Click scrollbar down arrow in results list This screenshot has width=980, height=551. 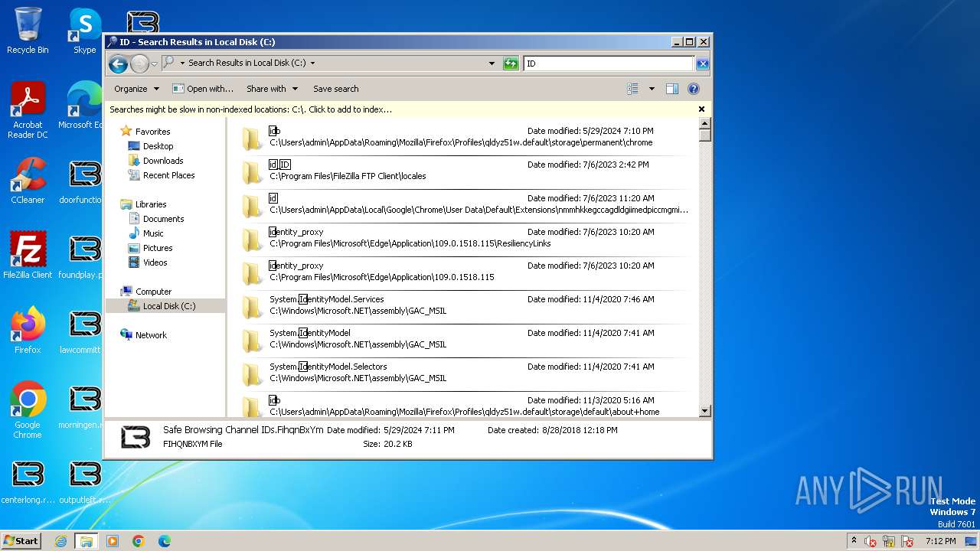point(705,412)
